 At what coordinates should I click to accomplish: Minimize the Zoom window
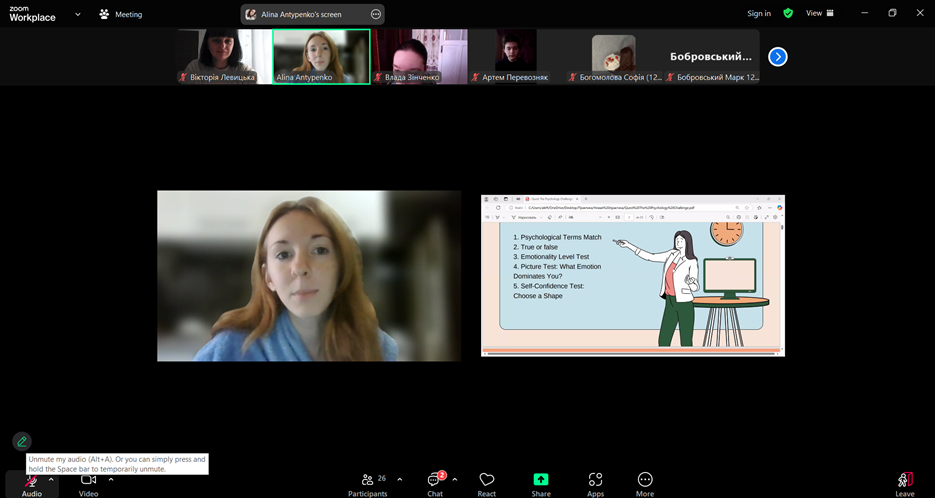point(865,13)
